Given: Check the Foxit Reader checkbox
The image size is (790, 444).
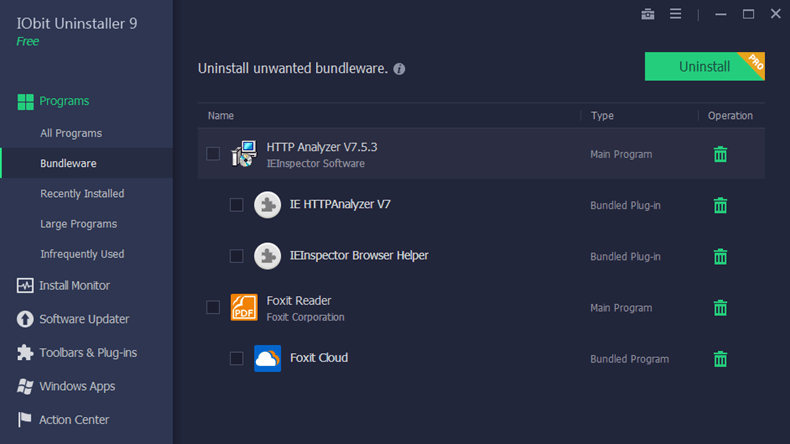Looking at the screenshot, I should pyautogui.click(x=213, y=307).
